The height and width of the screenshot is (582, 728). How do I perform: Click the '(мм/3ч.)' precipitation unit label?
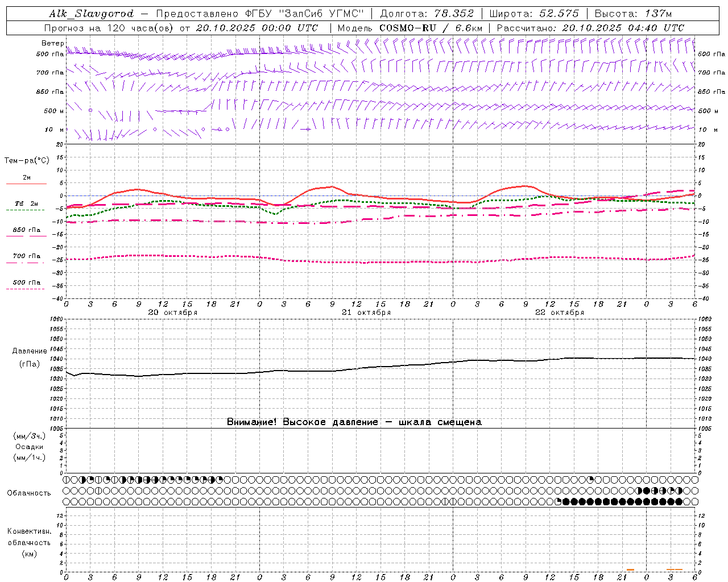(30, 436)
